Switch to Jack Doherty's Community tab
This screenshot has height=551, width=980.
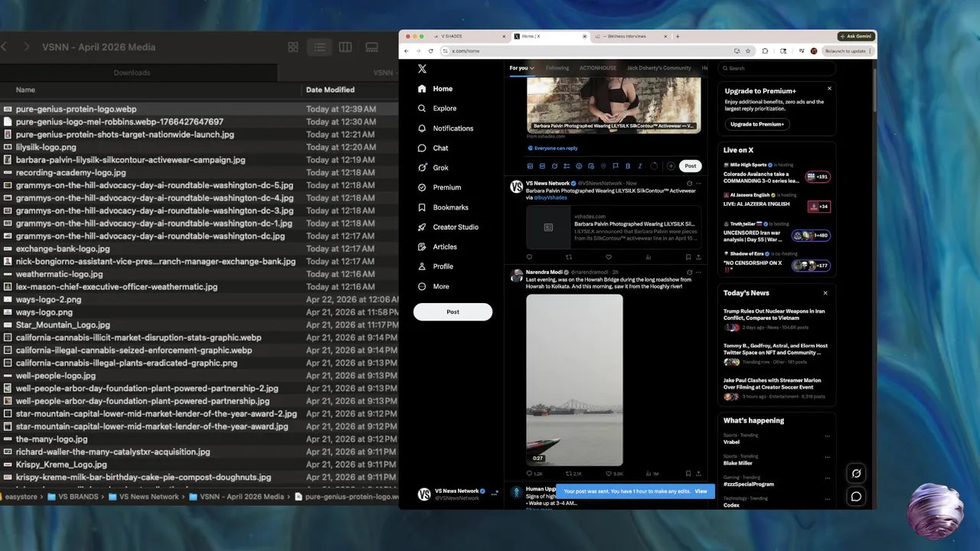[659, 68]
